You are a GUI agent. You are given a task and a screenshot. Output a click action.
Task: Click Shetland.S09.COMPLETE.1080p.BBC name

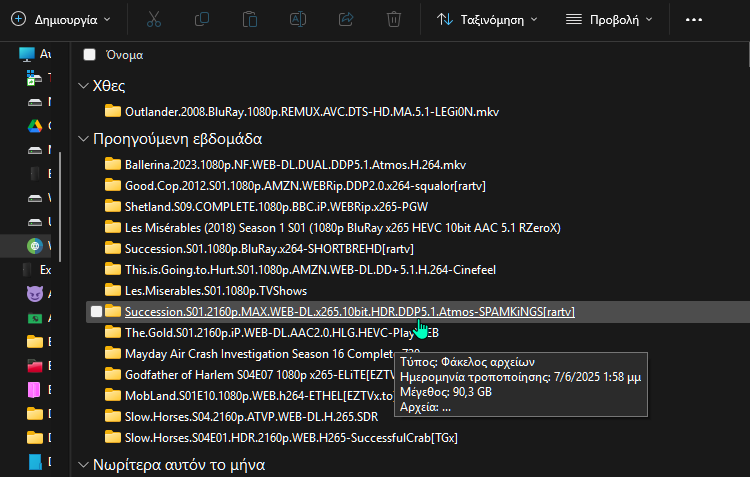276,207
